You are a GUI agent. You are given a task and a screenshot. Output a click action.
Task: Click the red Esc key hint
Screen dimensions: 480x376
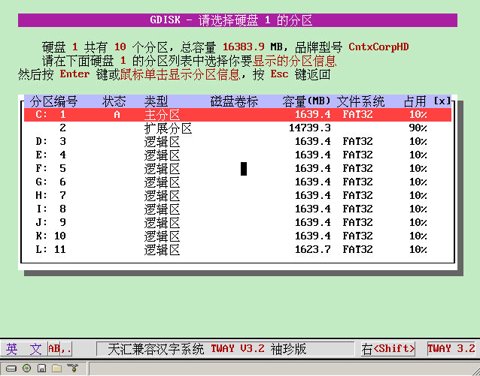click(x=279, y=74)
